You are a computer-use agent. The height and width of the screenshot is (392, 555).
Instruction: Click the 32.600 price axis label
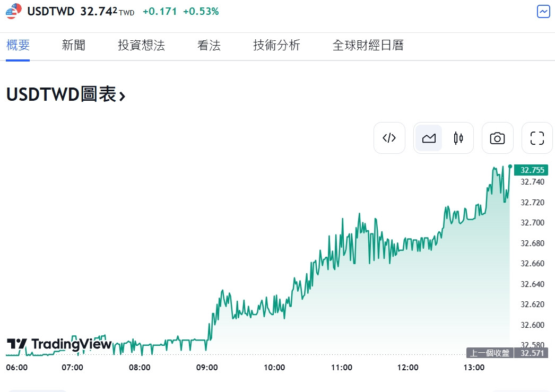(x=532, y=325)
